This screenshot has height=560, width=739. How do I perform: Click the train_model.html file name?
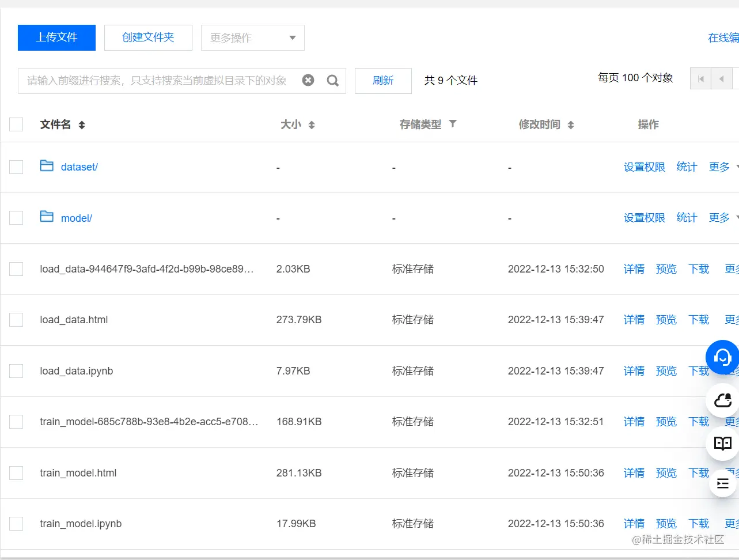point(78,473)
